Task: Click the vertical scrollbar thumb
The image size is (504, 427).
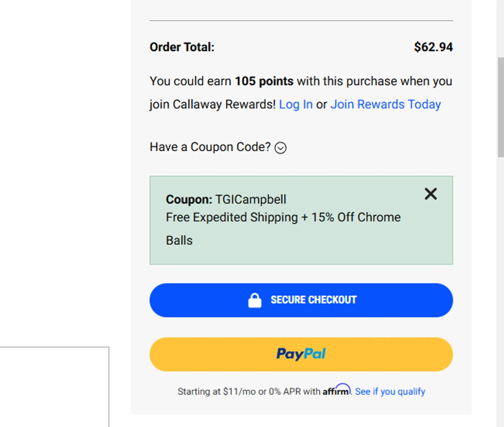Action: coord(501,107)
